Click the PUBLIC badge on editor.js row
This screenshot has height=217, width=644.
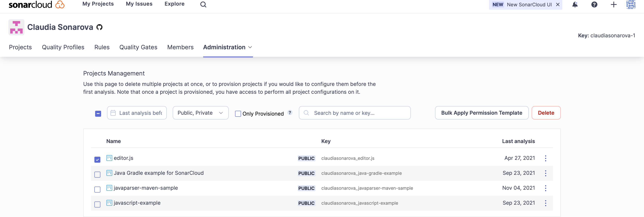tap(306, 158)
